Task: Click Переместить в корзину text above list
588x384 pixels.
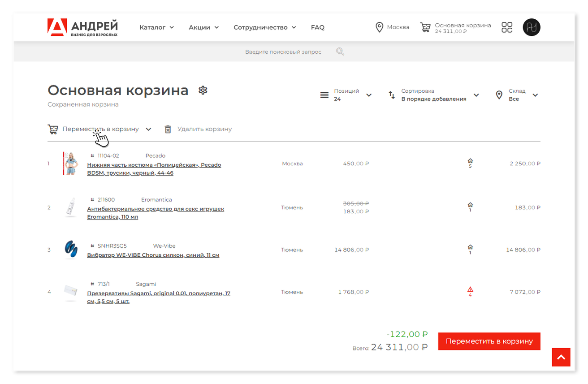Action: tap(101, 129)
